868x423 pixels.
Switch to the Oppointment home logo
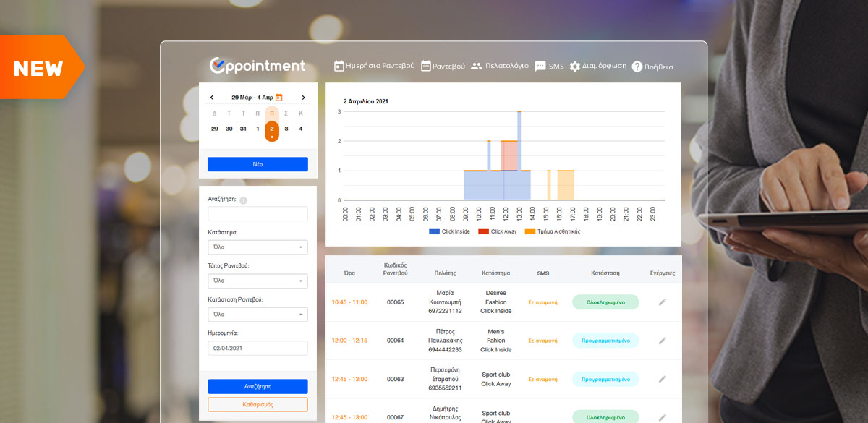(x=257, y=66)
